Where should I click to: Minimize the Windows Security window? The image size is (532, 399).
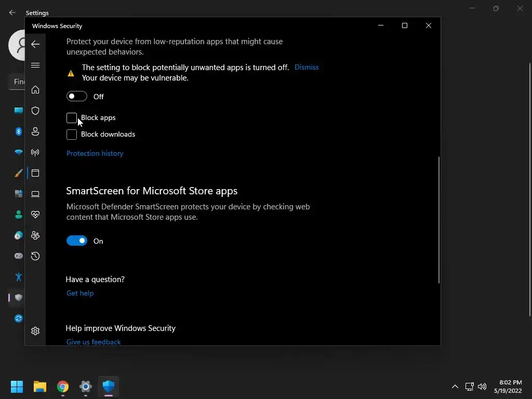tap(381, 25)
